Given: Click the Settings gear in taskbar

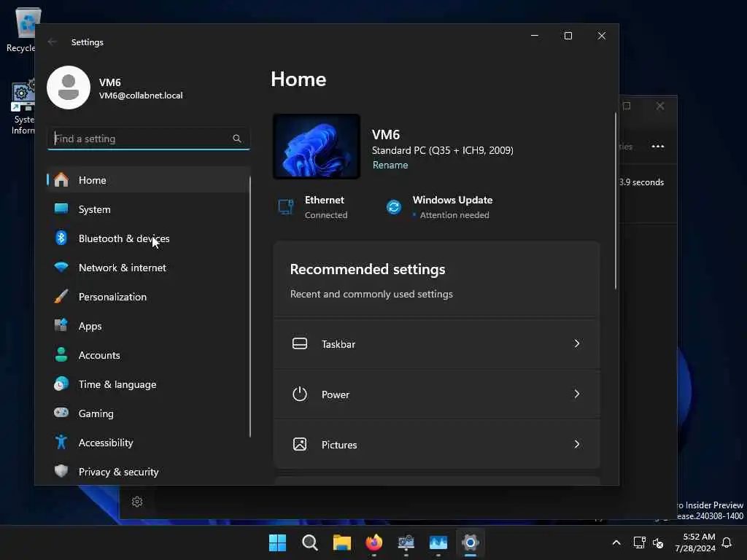Looking at the screenshot, I should pos(471,542).
